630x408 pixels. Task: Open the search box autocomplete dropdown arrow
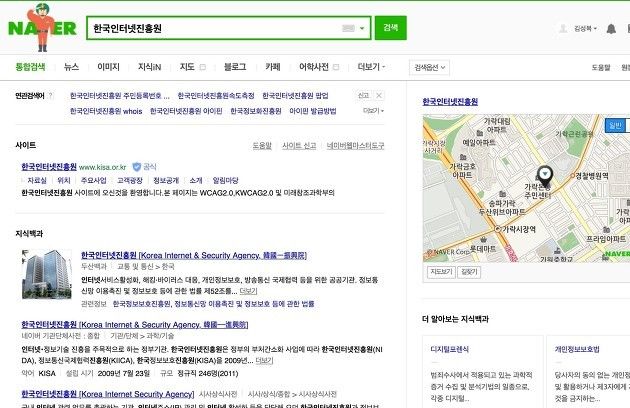362,28
